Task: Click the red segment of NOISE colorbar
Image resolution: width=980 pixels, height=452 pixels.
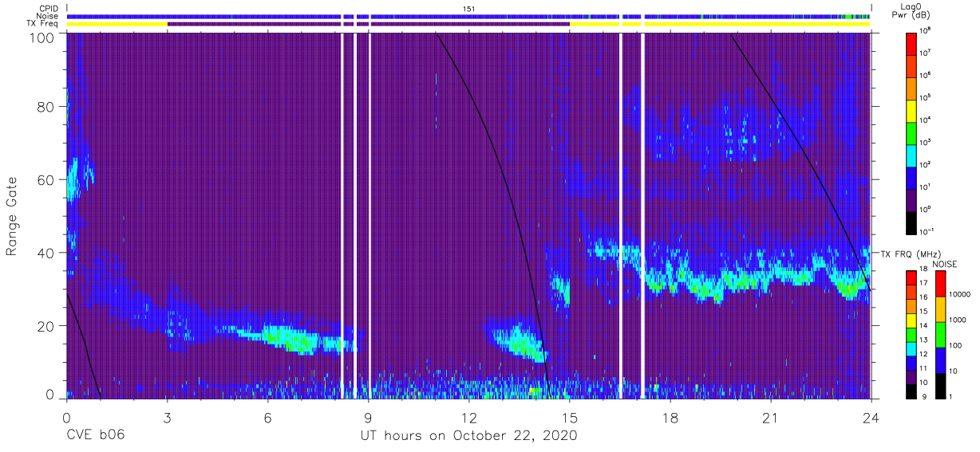Action: (x=939, y=283)
